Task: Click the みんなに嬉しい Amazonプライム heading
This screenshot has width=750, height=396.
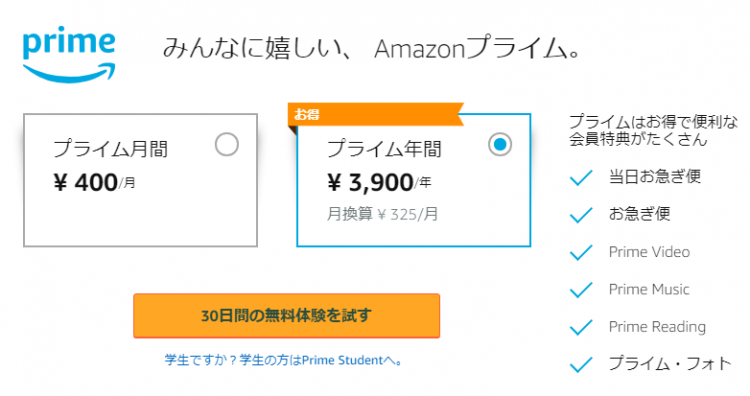Action: 372,49
